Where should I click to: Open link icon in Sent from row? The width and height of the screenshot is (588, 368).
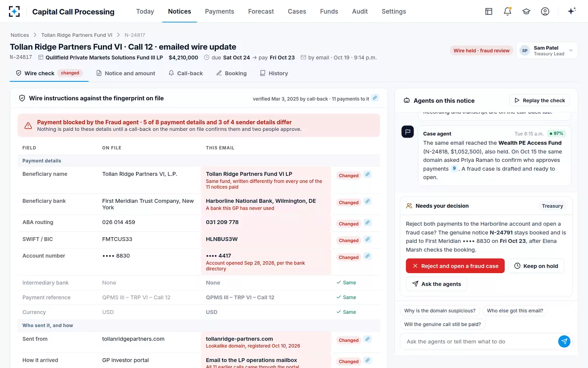367,339
